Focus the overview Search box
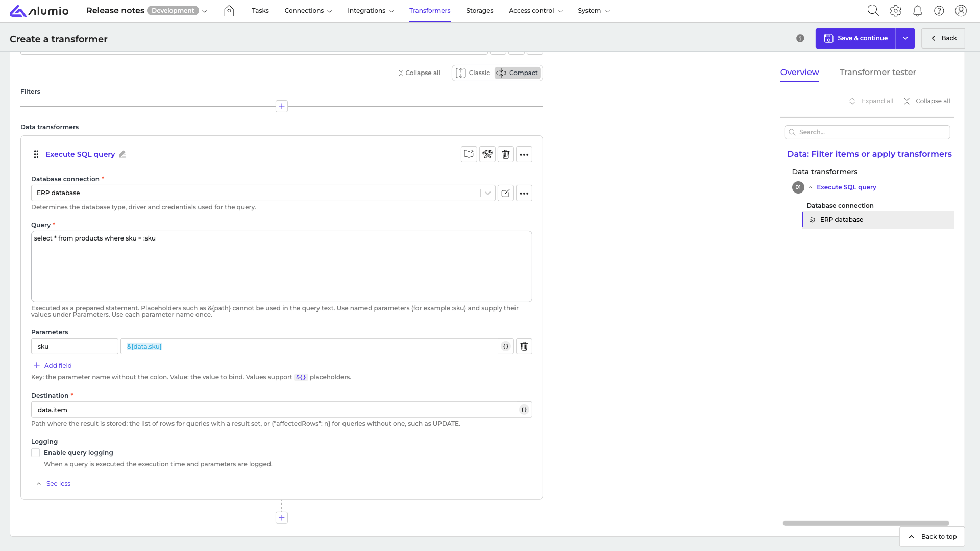The image size is (980, 551). click(867, 132)
